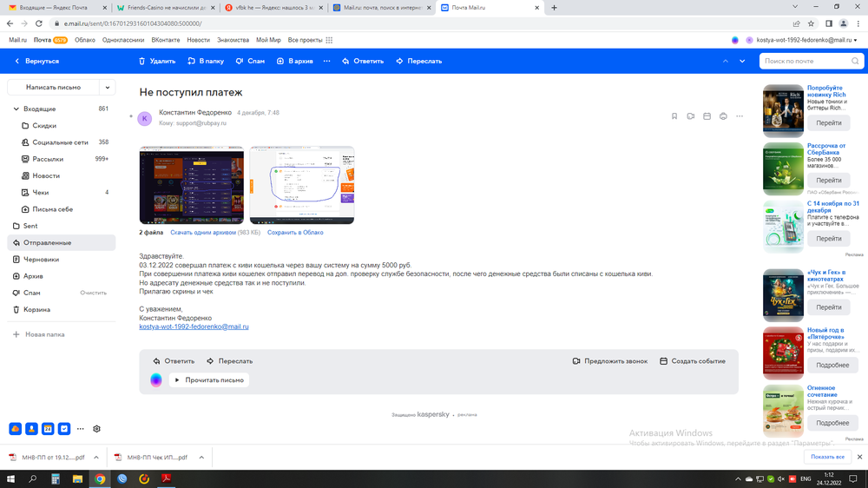
Task: Go to the next message with down chevron
Action: [742, 62]
